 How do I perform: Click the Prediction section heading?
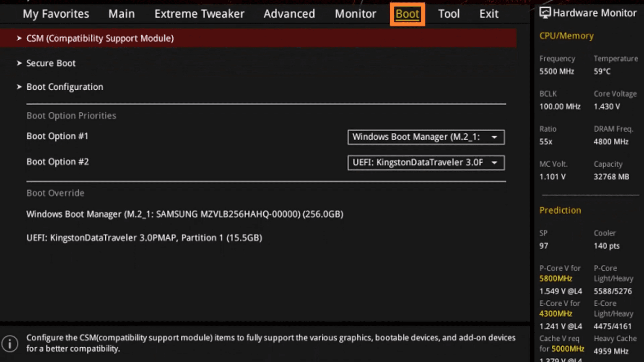[560, 210]
